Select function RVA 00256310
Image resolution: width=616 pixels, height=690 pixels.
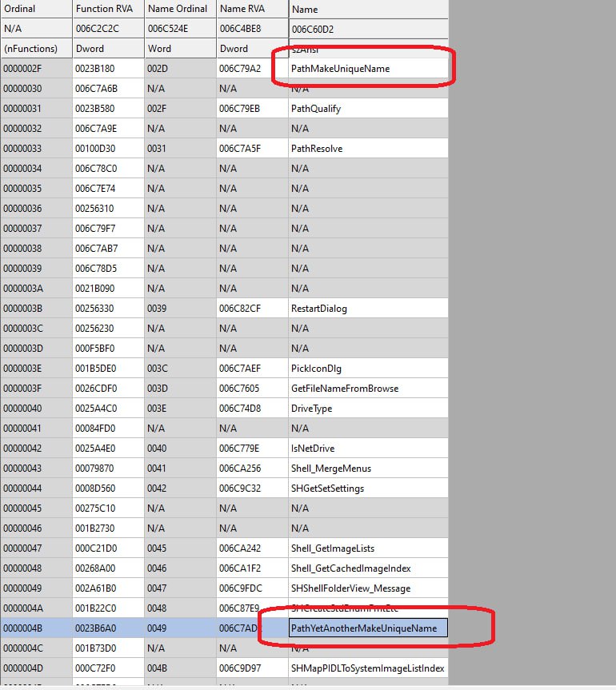(108, 209)
